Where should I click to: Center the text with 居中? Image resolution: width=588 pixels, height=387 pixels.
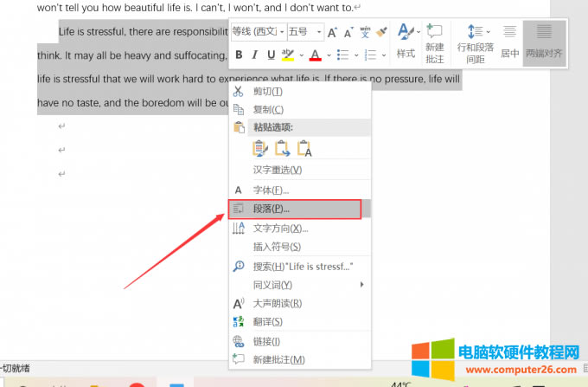pos(509,42)
